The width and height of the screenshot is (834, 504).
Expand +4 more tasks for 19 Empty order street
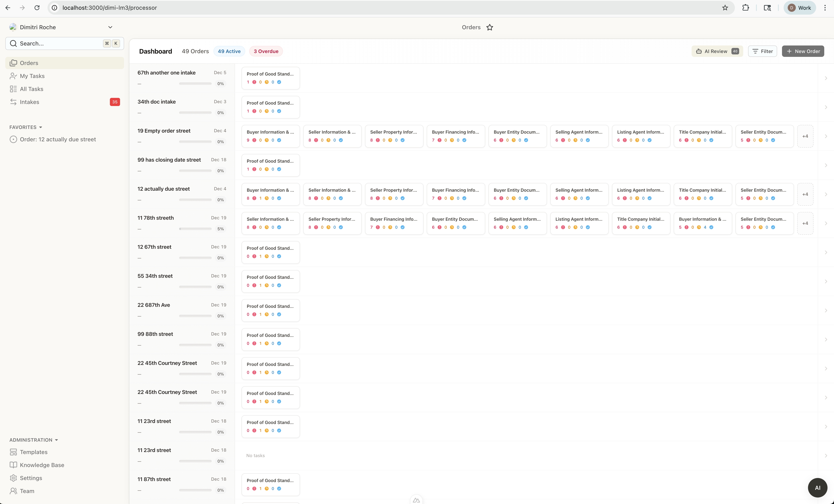click(805, 136)
